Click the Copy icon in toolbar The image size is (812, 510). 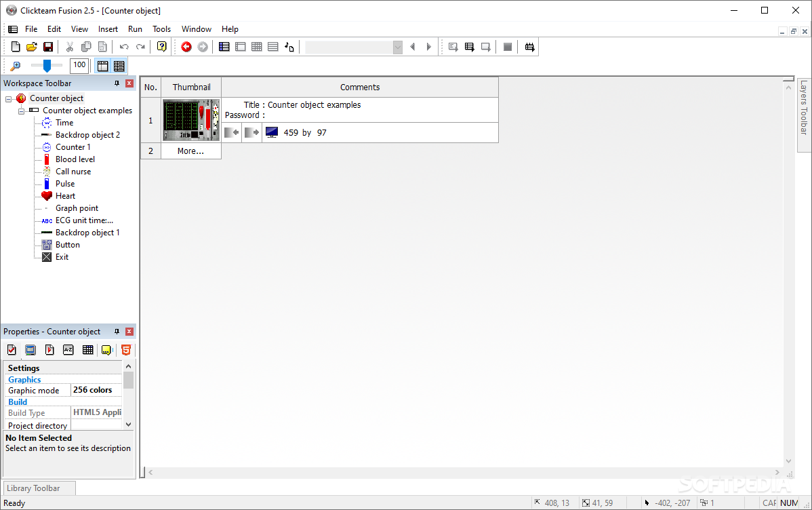coord(86,47)
